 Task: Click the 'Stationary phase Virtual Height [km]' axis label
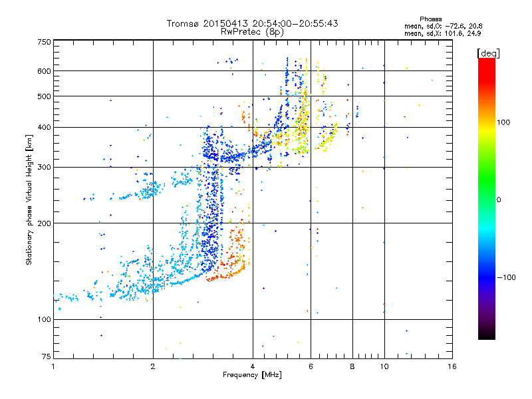coord(29,200)
